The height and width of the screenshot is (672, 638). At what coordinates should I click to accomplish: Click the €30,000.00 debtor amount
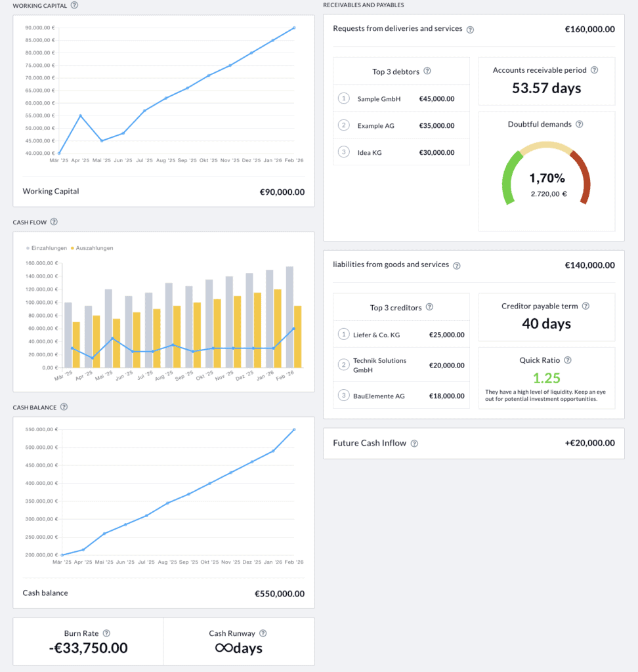tap(436, 152)
